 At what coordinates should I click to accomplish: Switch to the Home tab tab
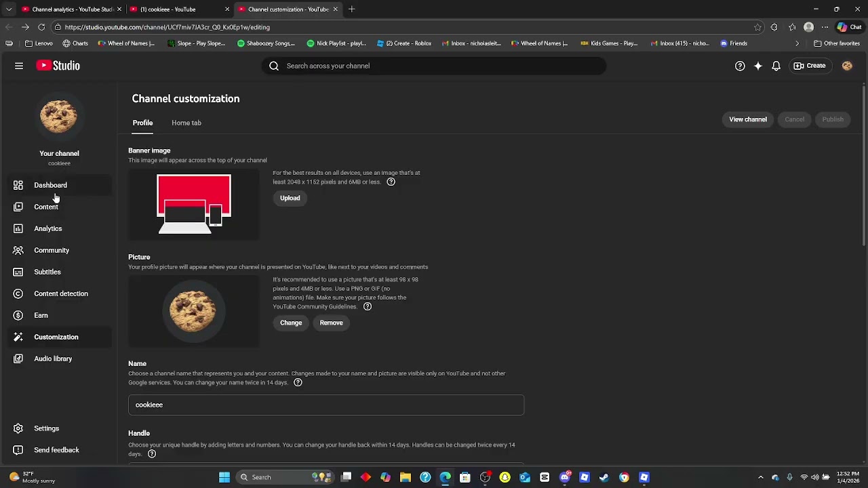pyautogui.click(x=186, y=123)
